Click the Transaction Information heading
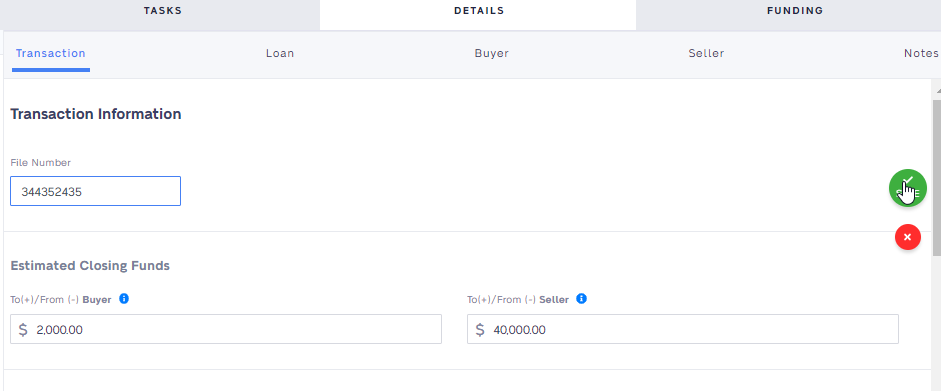The height and width of the screenshot is (391, 941). pyautogui.click(x=96, y=114)
